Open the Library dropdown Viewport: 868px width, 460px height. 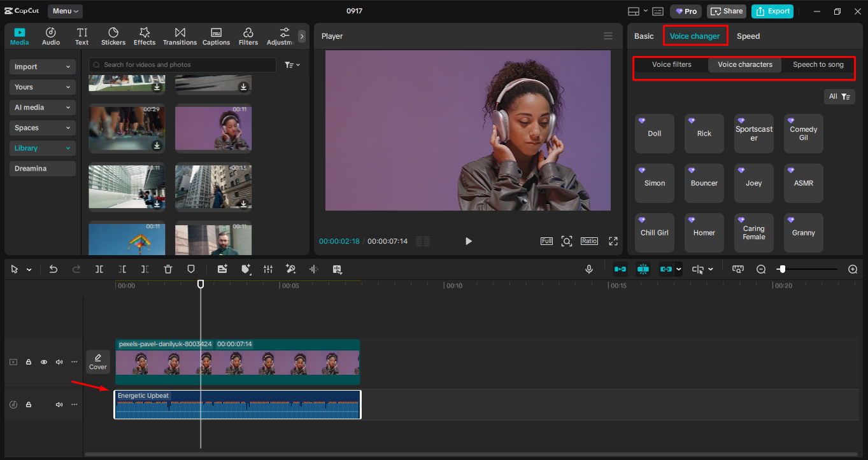click(x=42, y=148)
